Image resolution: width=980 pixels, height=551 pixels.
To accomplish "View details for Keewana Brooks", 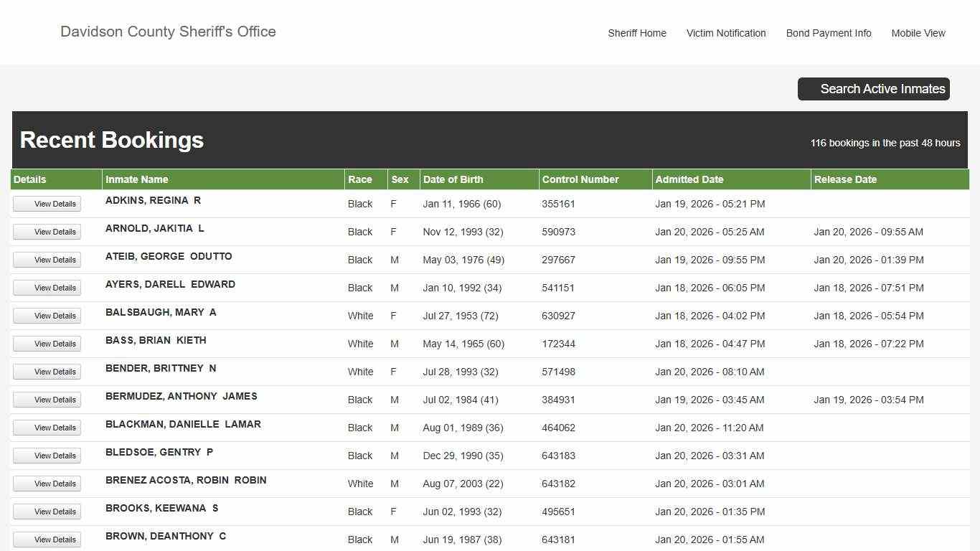I will [47, 512].
